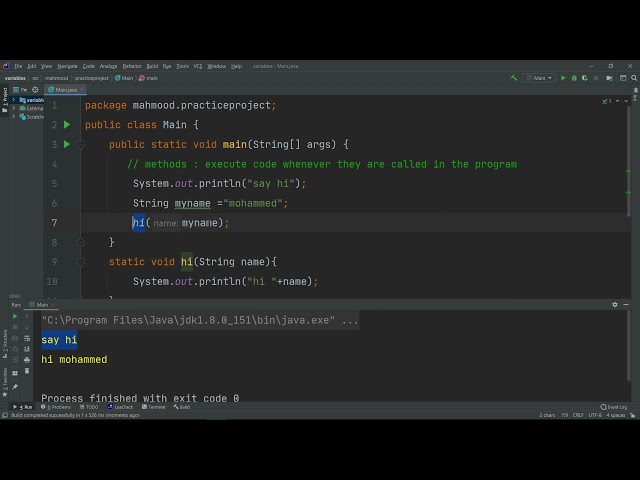Expand the Scratches tree node

[13, 117]
